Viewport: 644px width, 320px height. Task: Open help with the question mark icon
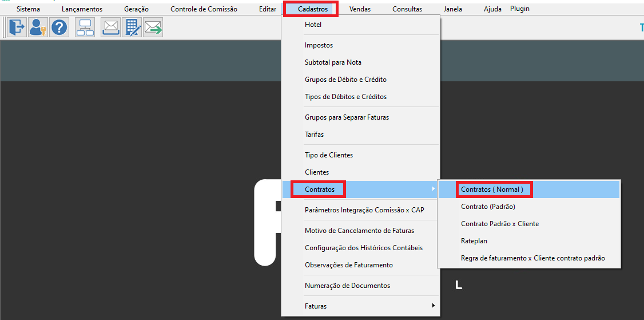click(59, 27)
